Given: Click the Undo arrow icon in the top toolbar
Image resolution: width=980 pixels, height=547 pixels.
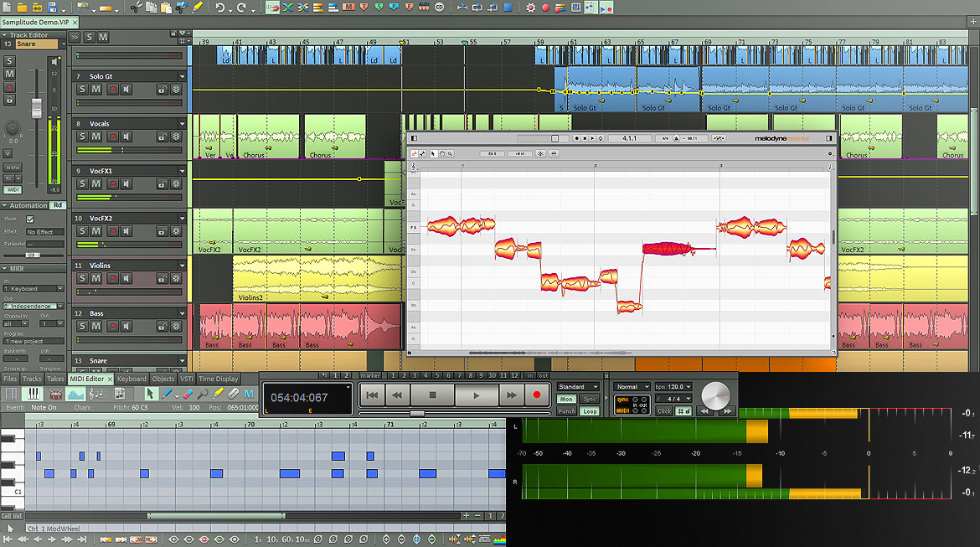Looking at the screenshot, I should point(221,8).
